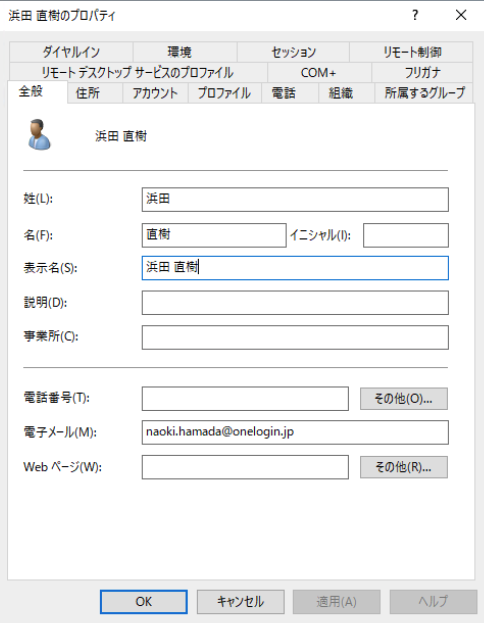Viewport: 484px width, 623px height.
Task: Open the アカウント tab
Action: (x=155, y=93)
